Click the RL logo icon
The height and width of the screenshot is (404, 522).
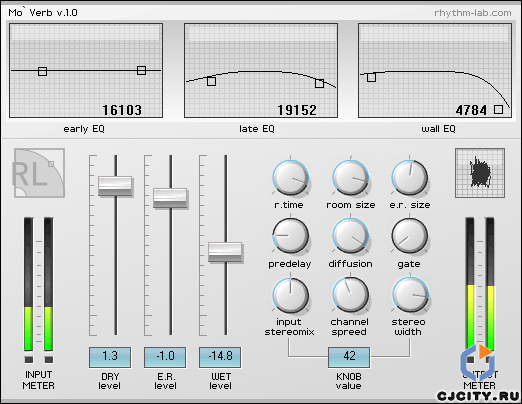click(x=39, y=173)
